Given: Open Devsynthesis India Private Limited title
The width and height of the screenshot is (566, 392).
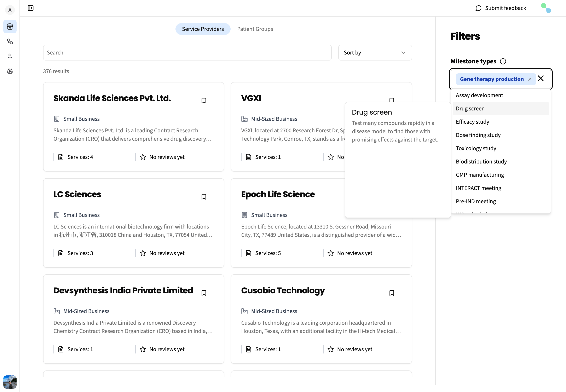Looking at the screenshot, I should [123, 290].
